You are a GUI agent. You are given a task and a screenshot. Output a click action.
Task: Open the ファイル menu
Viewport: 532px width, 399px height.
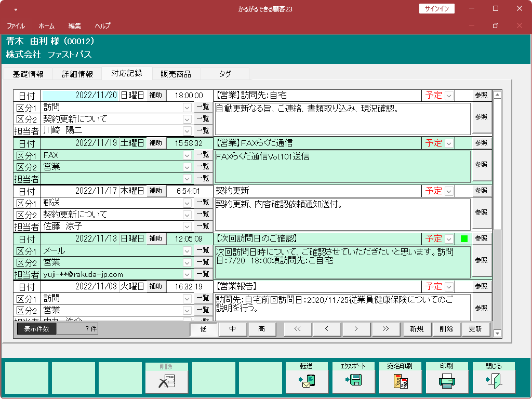(16, 26)
